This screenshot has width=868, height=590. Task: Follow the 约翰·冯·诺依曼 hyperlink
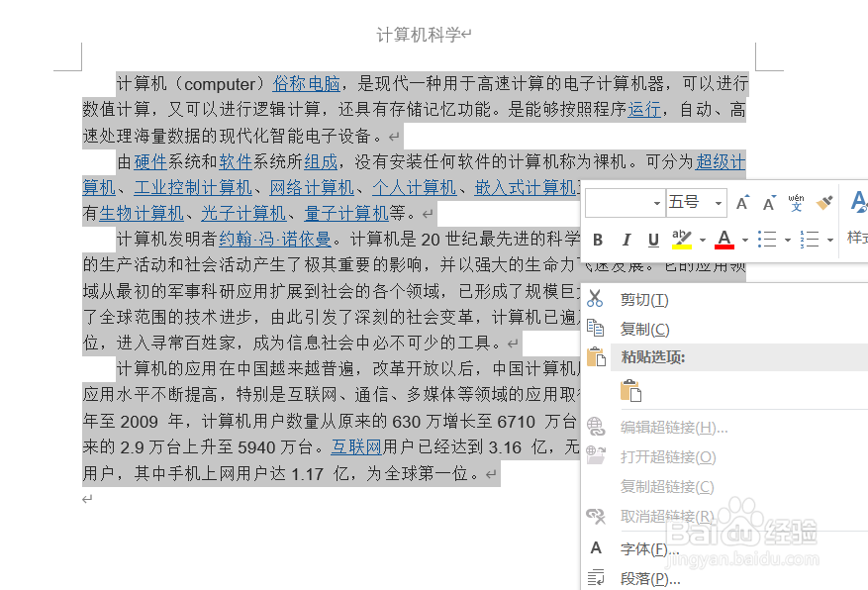click(275, 240)
